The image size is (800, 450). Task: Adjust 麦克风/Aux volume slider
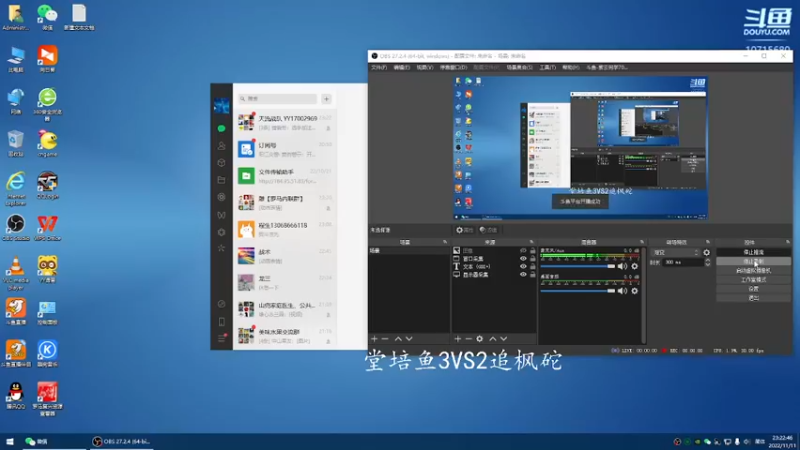(x=578, y=266)
